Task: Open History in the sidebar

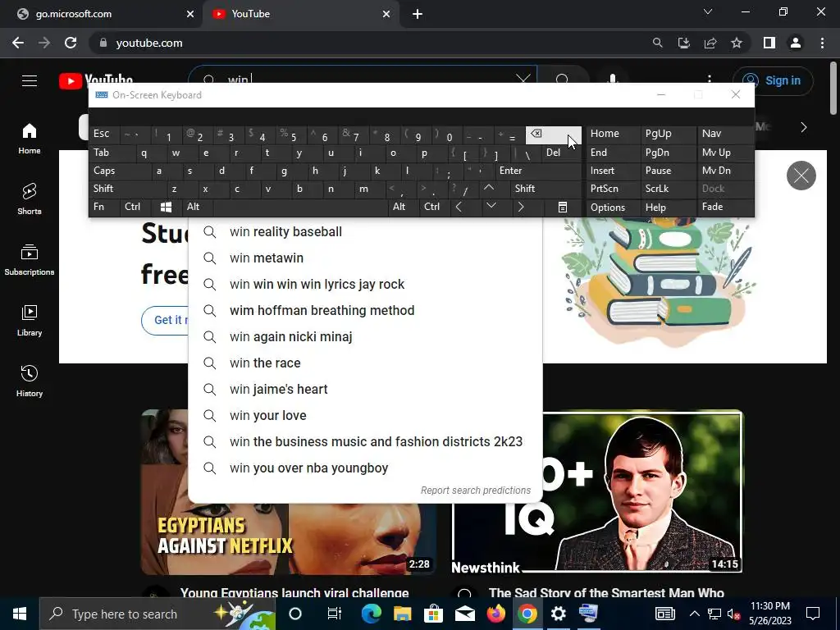Action: point(30,381)
